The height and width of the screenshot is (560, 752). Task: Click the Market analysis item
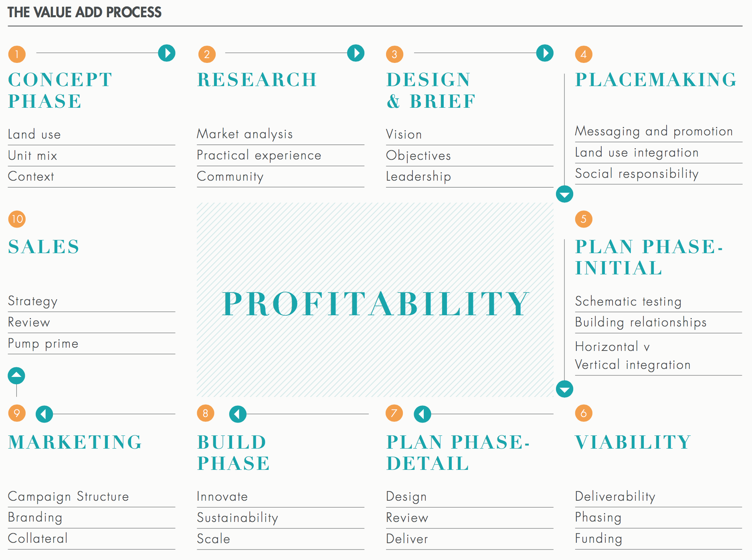click(245, 134)
